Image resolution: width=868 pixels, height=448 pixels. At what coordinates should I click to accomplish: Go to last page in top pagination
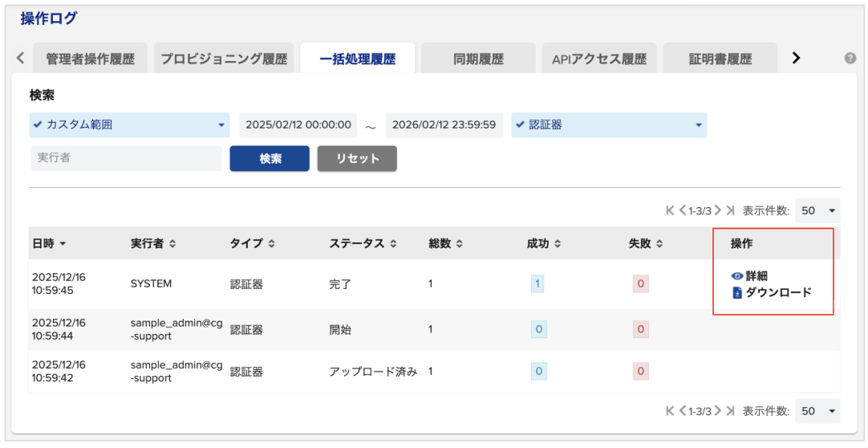click(730, 210)
